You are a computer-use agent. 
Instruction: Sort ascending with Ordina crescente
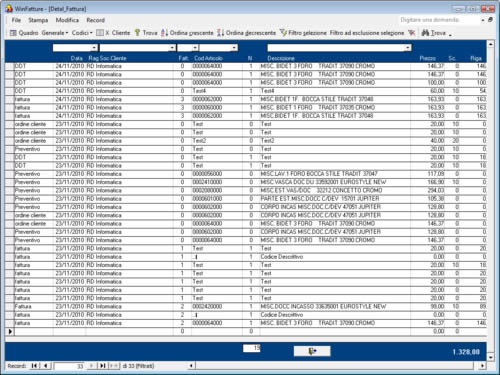pyautogui.click(x=187, y=33)
